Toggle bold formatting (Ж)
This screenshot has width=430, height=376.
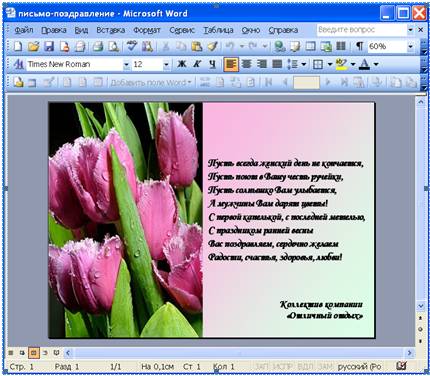(x=182, y=64)
